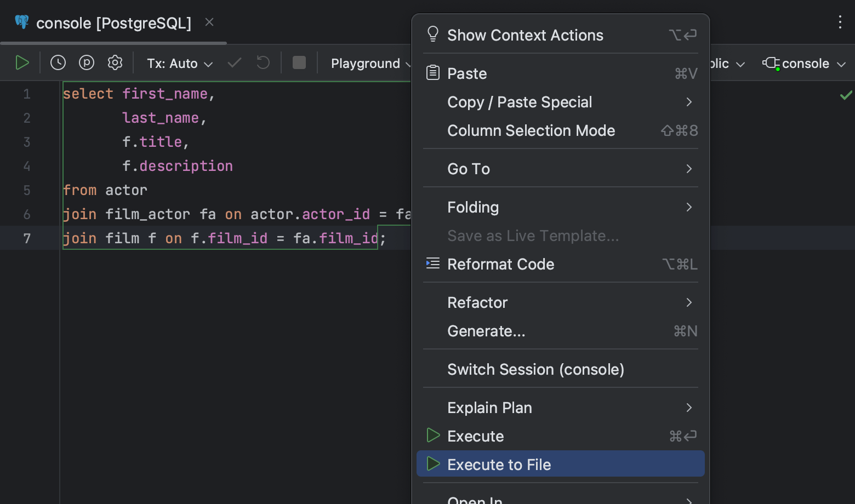Image resolution: width=855 pixels, height=504 pixels.
Task: Run the query with the green Execute arrow
Action: (x=22, y=62)
